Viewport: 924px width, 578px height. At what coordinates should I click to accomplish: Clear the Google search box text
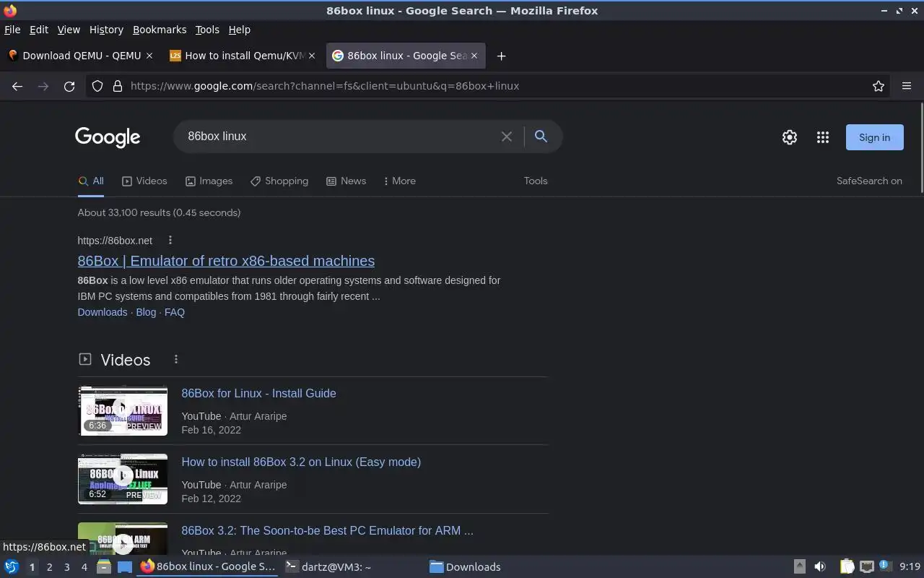coord(507,137)
